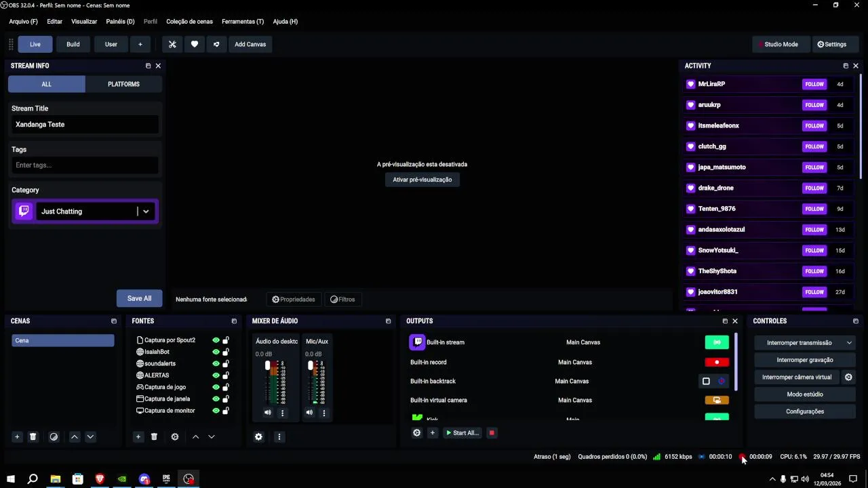This screenshot has width=868, height=488.
Task: Move scene up in Cenas panel
Action: point(75,437)
